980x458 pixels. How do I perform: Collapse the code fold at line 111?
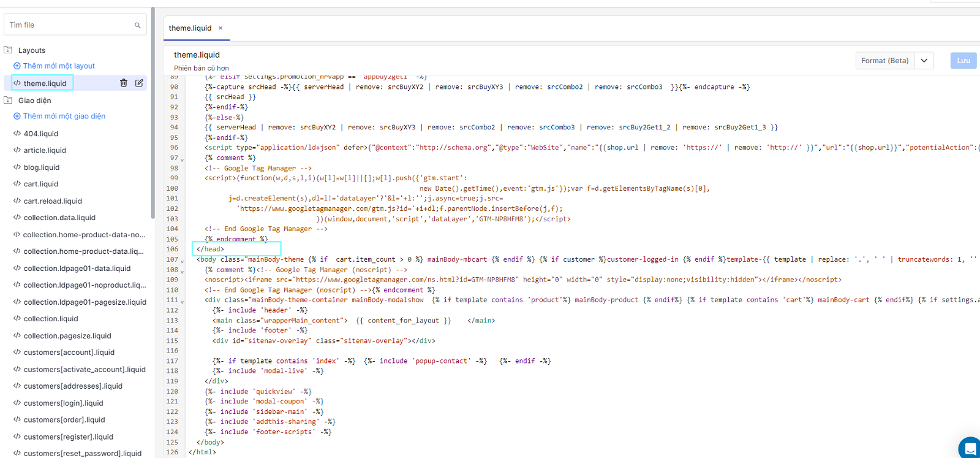pos(182,301)
